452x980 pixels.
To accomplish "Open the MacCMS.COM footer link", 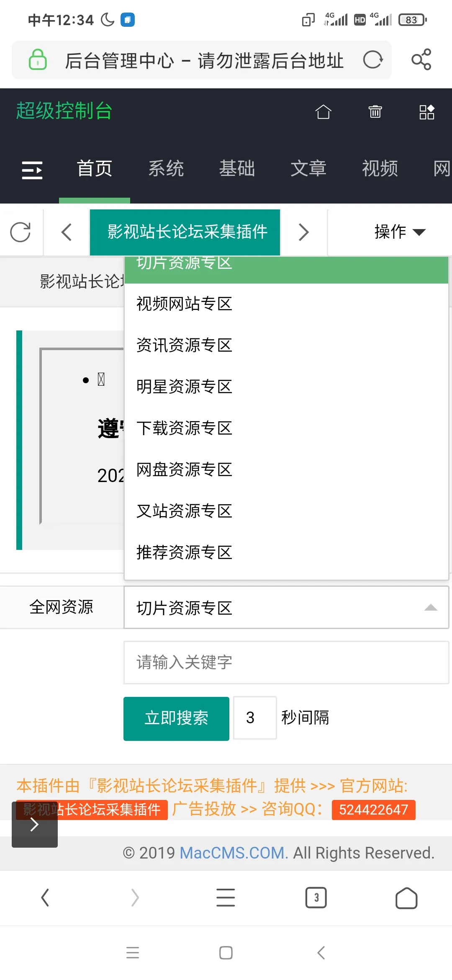I will 233,853.
